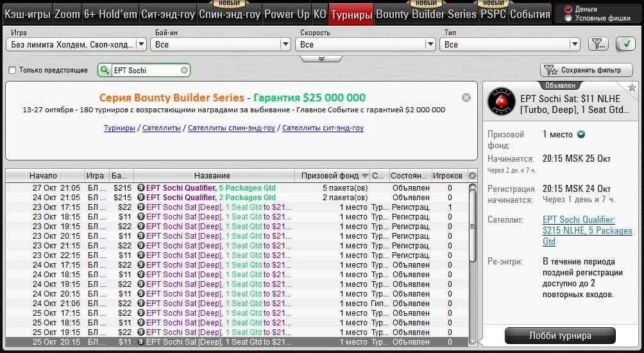
Task: Select Условные фишки radio button
Action: [568, 18]
